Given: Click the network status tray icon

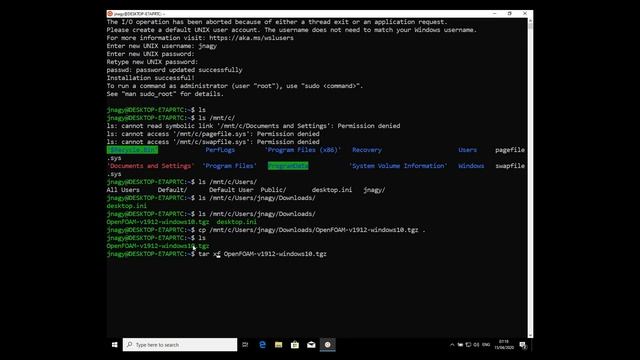Looking at the screenshot, I should [468, 345].
